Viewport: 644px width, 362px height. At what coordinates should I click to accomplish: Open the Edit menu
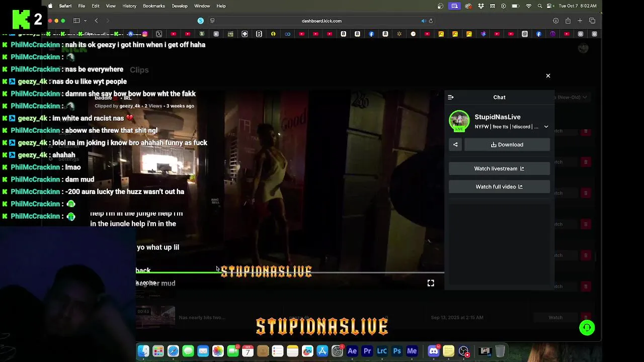(96, 6)
